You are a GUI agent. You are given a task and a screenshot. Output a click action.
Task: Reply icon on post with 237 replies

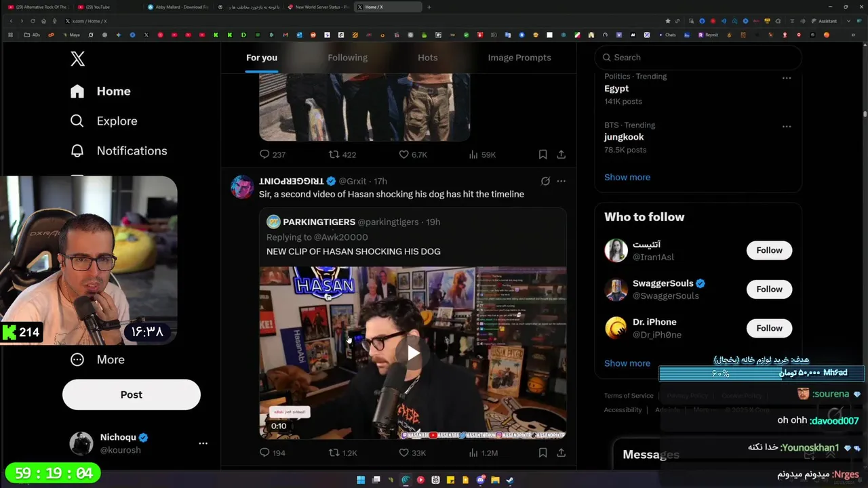click(x=265, y=155)
